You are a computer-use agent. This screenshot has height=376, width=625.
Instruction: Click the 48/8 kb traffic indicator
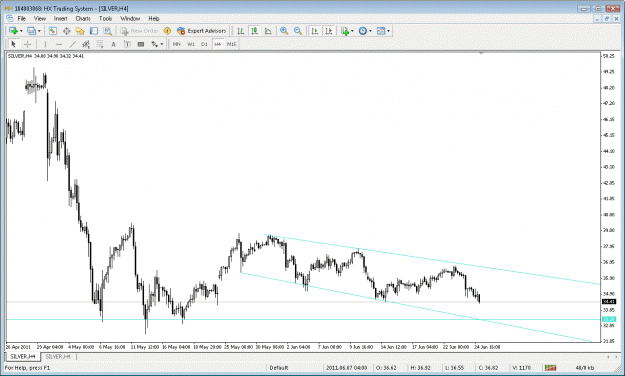[585, 368]
